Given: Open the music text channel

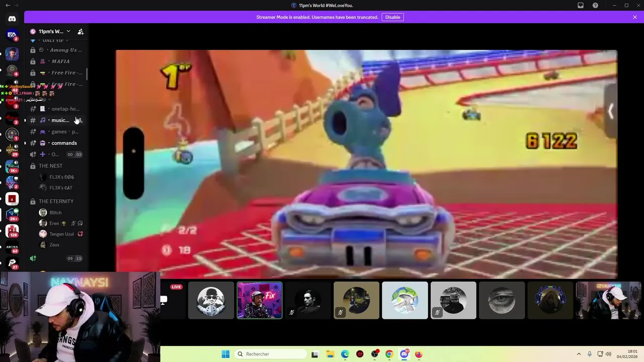Looking at the screenshot, I should tap(56, 120).
